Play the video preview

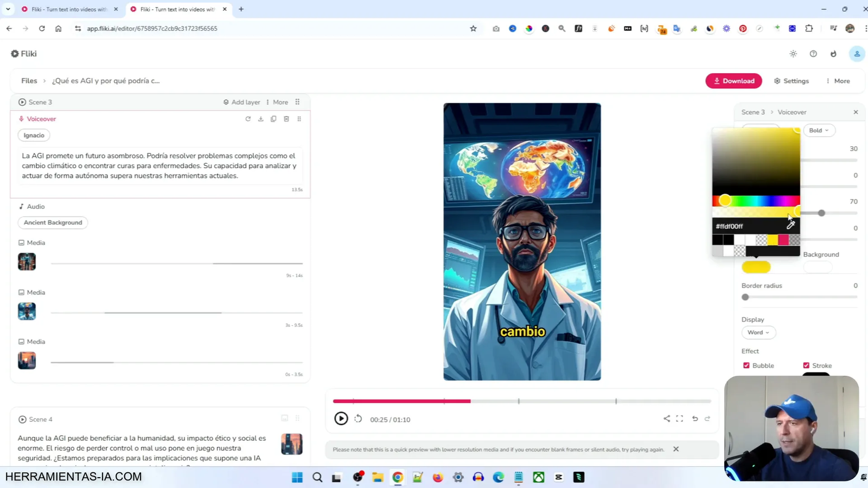[x=340, y=418]
